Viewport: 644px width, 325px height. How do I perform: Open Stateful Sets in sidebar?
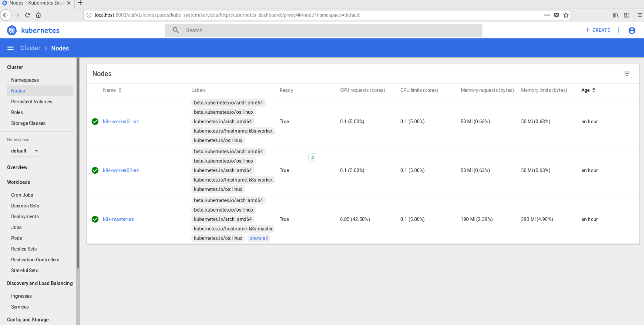(x=25, y=271)
